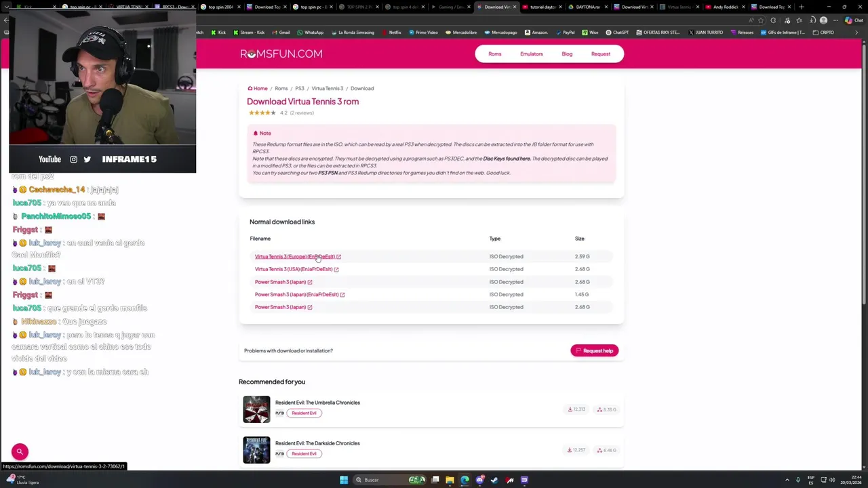The width and height of the screenshot is (868, 488).
Task: Open Resident Evil: The Umbrella Chronicles thumbnail
Action: tap(256, 409)
